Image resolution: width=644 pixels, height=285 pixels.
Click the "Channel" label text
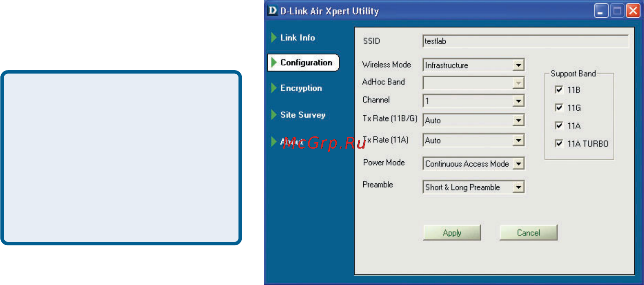pos(376,100)
